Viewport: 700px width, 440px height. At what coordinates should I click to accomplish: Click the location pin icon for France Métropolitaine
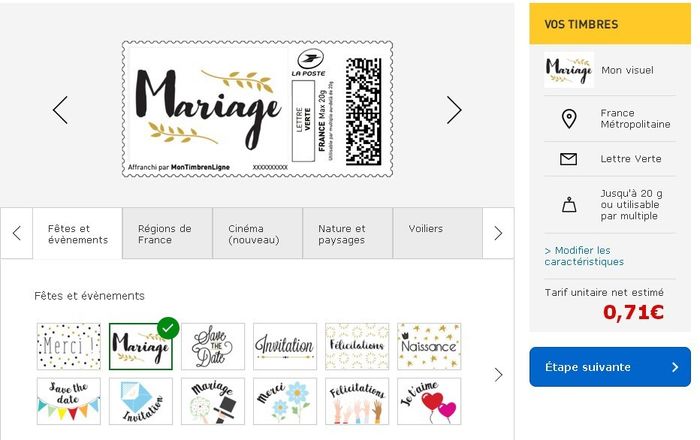[569, 119]
